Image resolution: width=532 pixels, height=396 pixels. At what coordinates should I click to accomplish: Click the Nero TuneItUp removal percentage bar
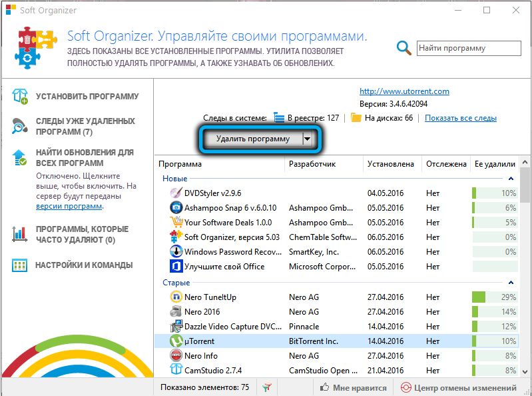coord(494,297)
